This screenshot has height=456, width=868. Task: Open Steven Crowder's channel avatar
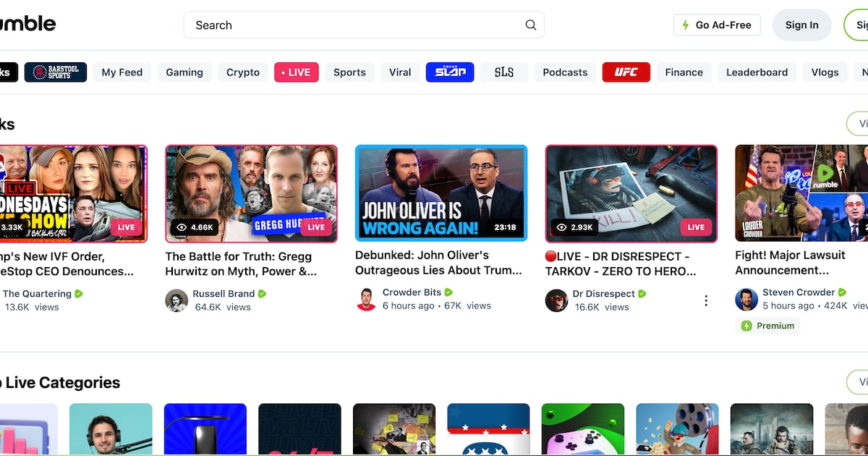tap(746, 300)
